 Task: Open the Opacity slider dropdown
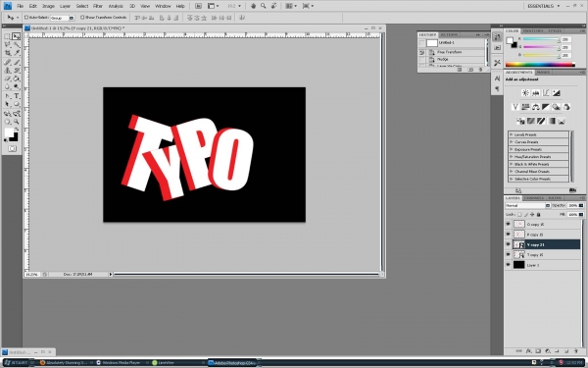point(581,205)
